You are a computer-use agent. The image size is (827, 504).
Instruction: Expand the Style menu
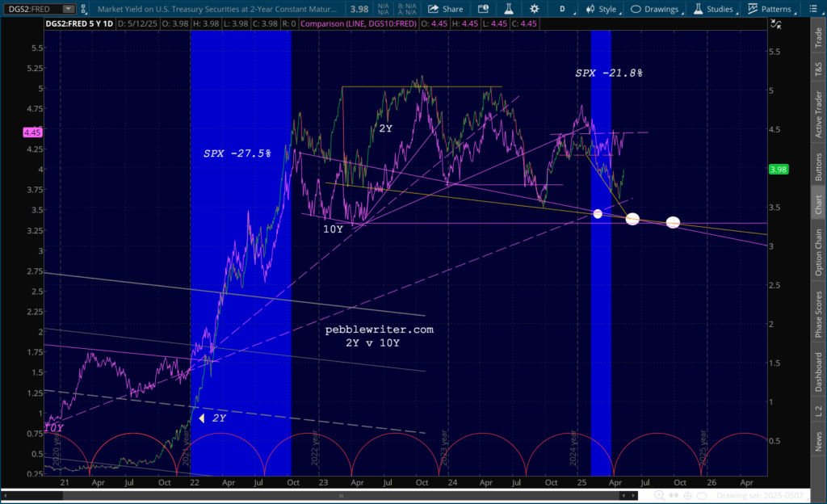602,9
